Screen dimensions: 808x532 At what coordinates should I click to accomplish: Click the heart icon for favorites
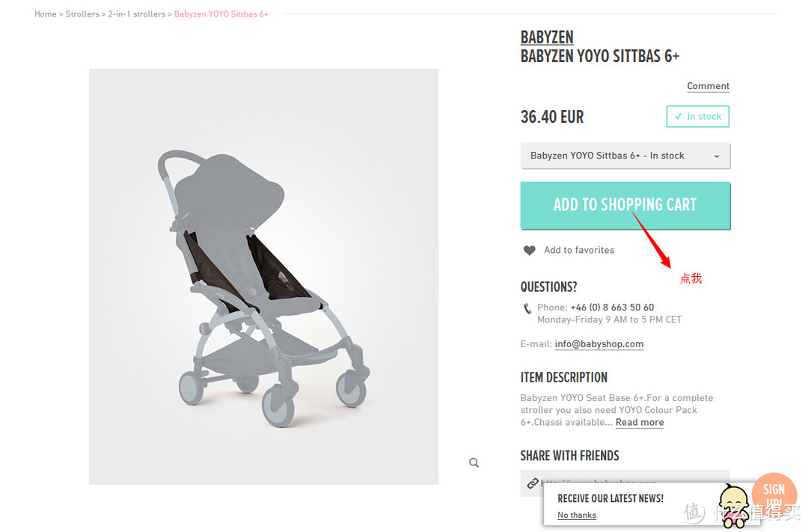click(530, 251)
